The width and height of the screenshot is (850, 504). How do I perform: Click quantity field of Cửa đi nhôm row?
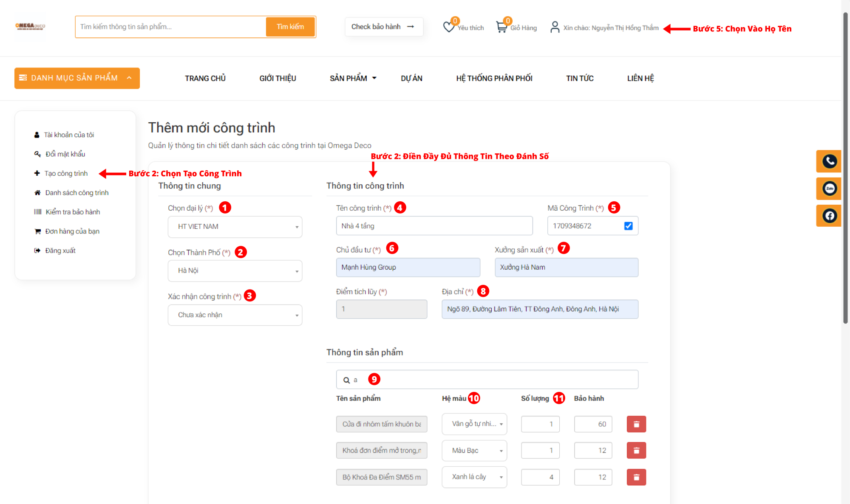(x=540, y=424)
